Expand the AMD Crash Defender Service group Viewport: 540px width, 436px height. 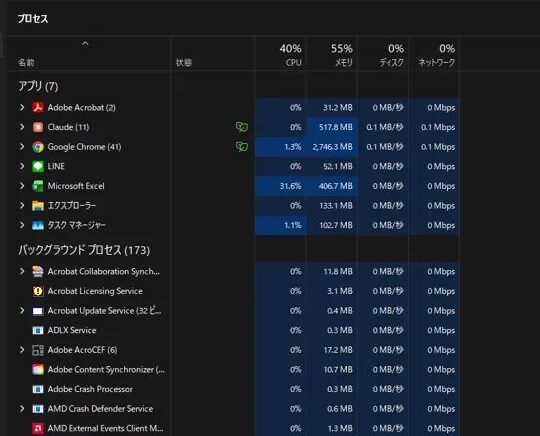(x=22, y=409)
